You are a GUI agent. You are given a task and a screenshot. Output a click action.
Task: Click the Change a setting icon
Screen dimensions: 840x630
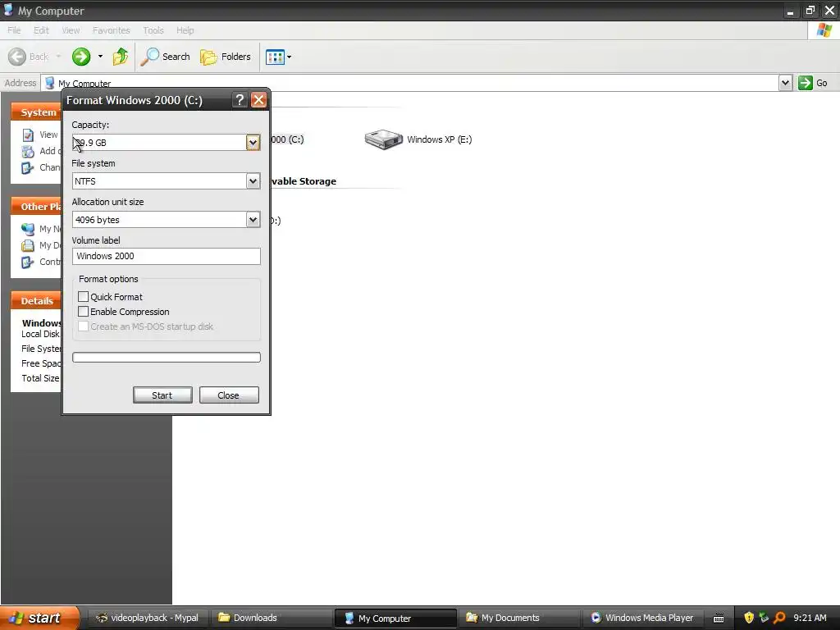point(28,167)
